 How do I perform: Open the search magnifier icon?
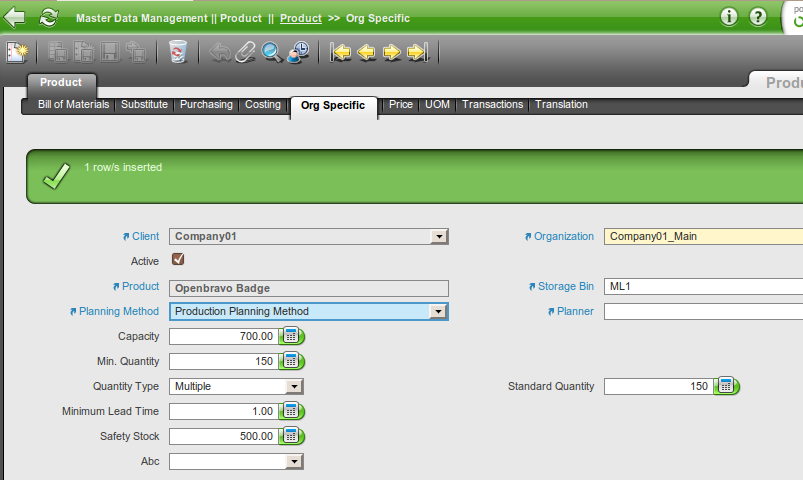pyautogui.click(x=272, y=52)
